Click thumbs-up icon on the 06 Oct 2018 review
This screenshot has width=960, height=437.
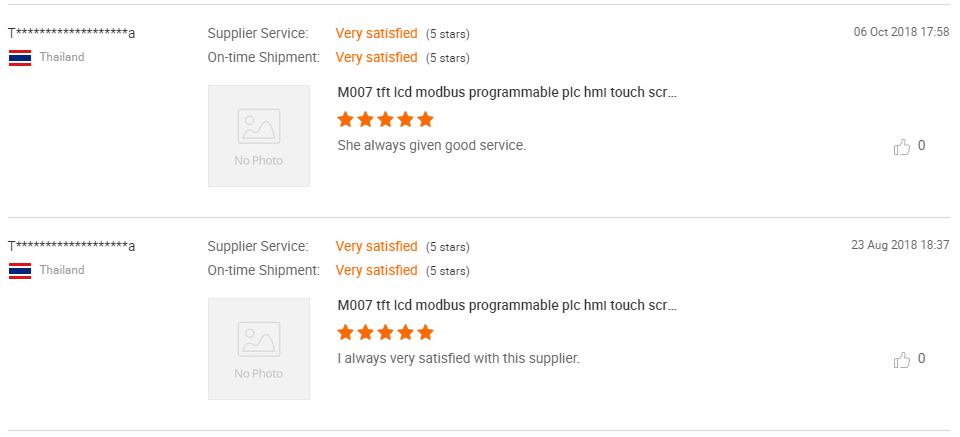(x=902, y=147)
